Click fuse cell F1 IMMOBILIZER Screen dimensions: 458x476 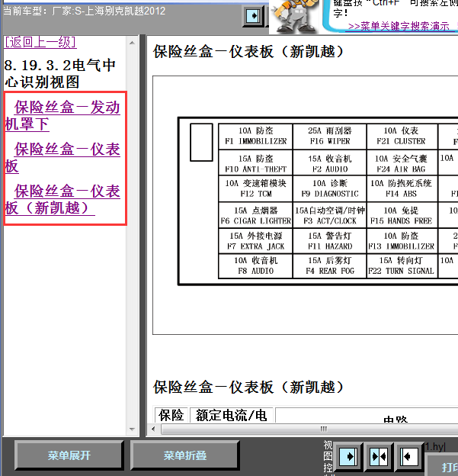coord(255,136)
